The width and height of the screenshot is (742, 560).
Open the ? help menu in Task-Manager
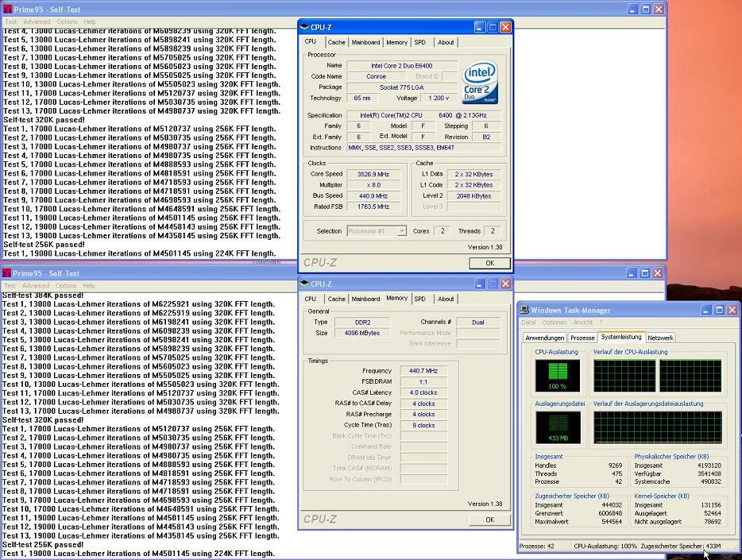tap(601, 322)
